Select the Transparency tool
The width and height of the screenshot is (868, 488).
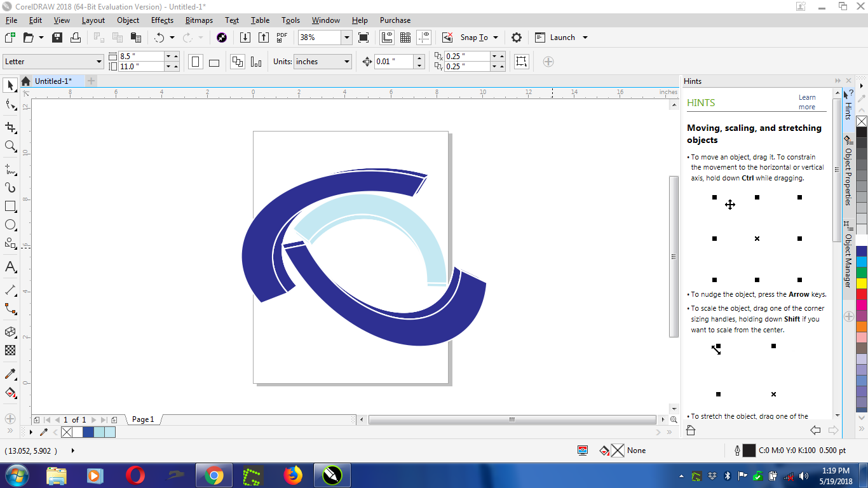(10, 350)
